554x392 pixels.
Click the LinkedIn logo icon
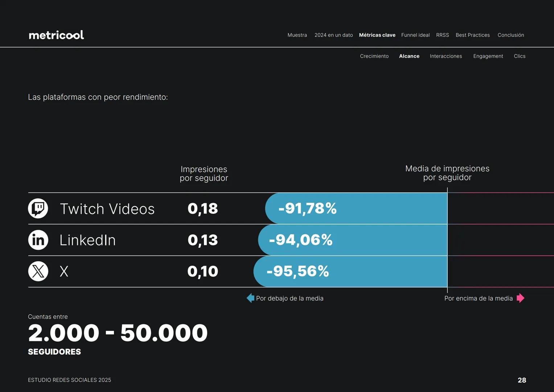(38, 240)
